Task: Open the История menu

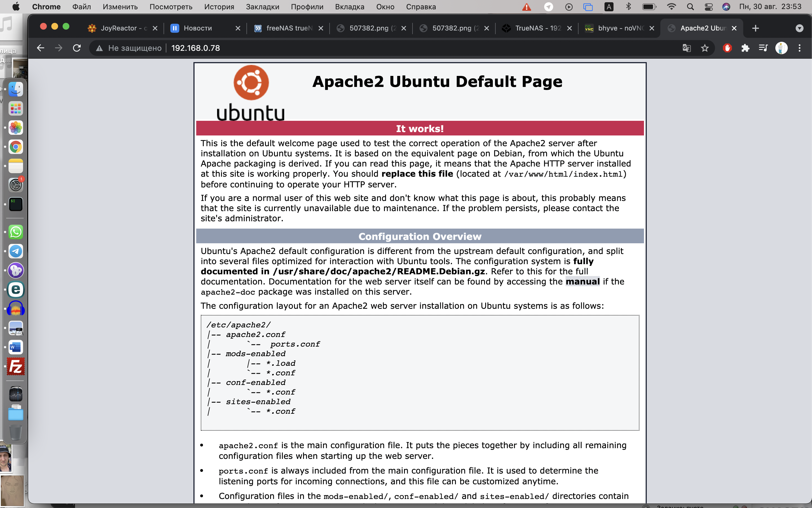Action: (219, 7)
